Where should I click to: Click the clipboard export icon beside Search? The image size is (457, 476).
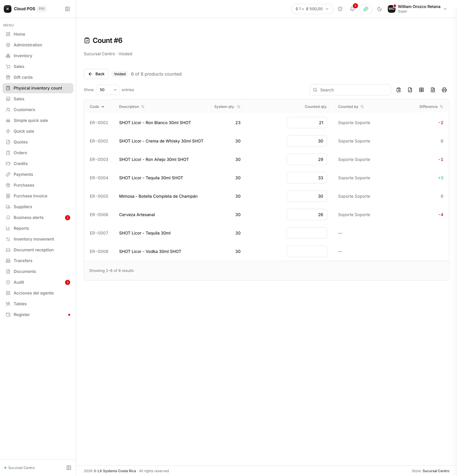[399, 90]
